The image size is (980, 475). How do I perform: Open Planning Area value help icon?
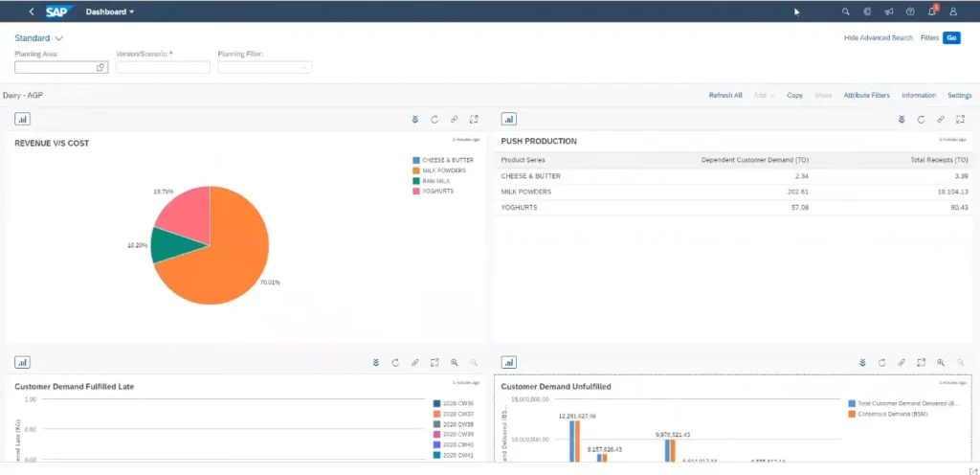tap(100, 67)
